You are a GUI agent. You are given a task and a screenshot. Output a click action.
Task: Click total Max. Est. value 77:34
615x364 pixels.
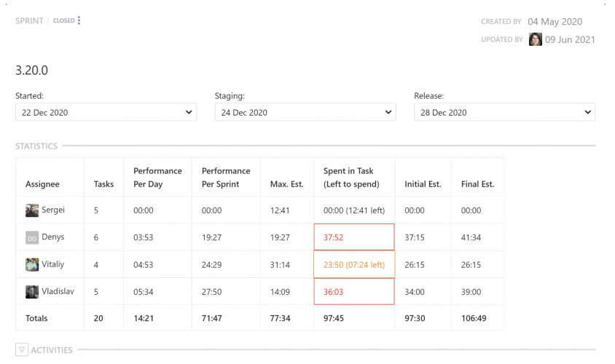click(x=280, y=318)
